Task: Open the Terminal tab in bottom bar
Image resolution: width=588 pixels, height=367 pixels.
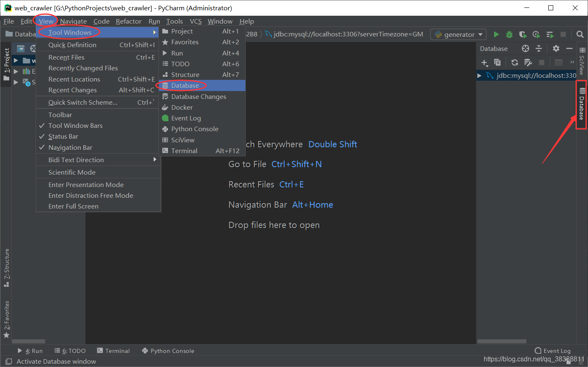Action: (113, 351)
